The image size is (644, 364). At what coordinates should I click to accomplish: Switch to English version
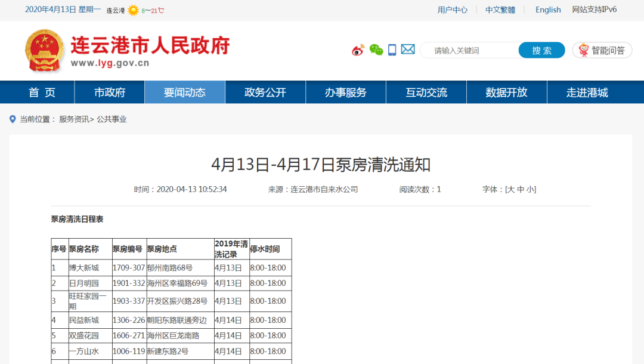coord(548,10)
